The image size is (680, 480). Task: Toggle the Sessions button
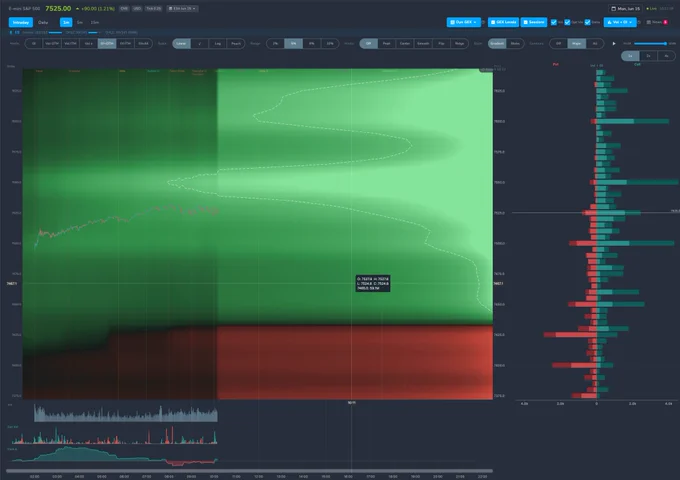(x=533, y=22)
